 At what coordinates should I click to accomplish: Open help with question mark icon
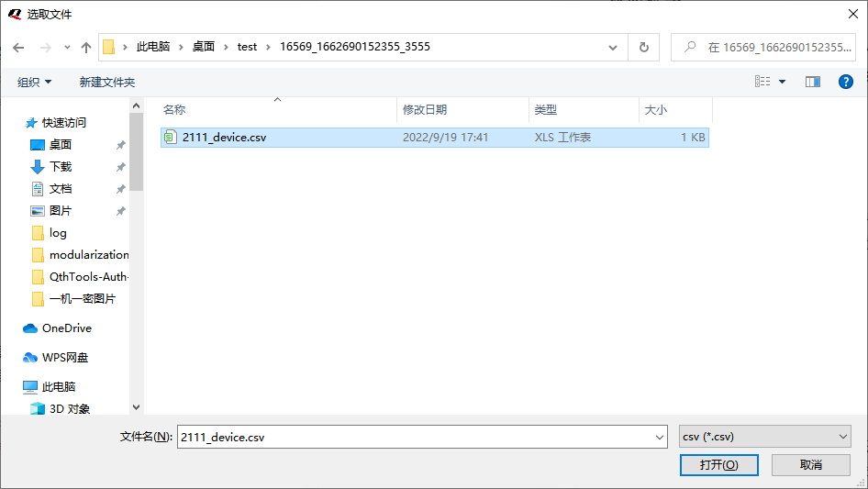[x=845, y=82]
